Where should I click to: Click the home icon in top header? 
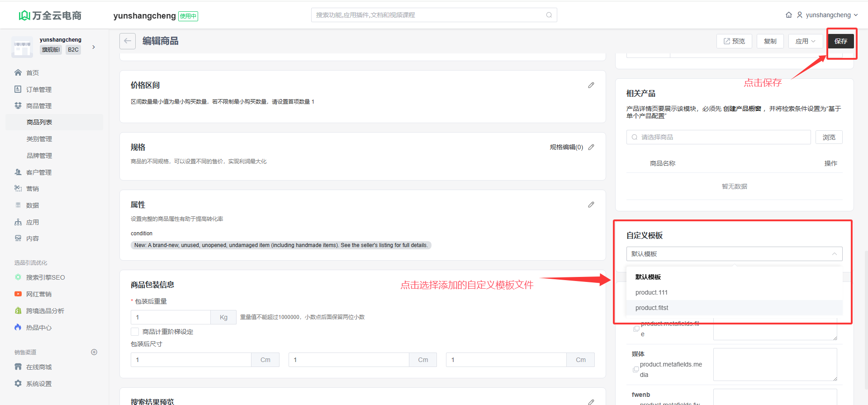point(788,15)
